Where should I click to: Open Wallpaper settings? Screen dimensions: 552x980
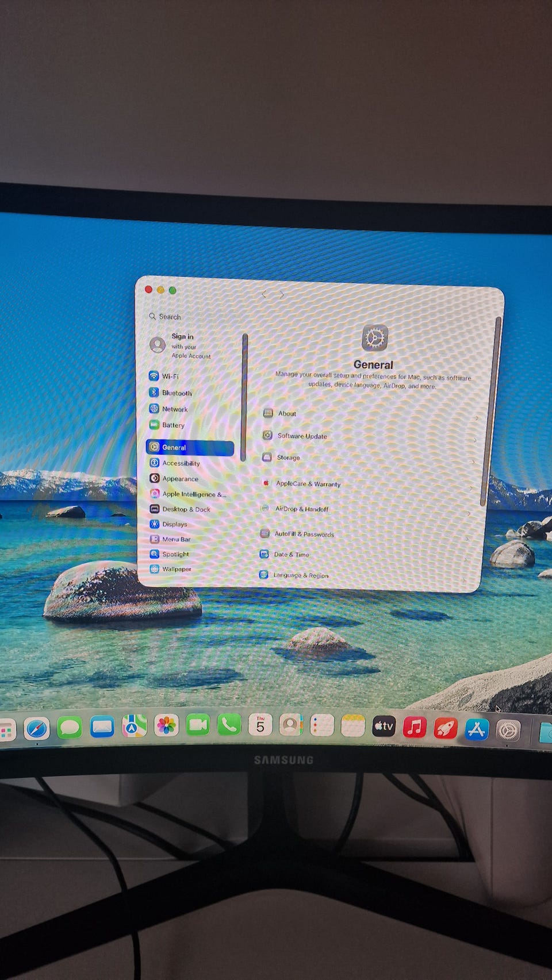[176, 569]
